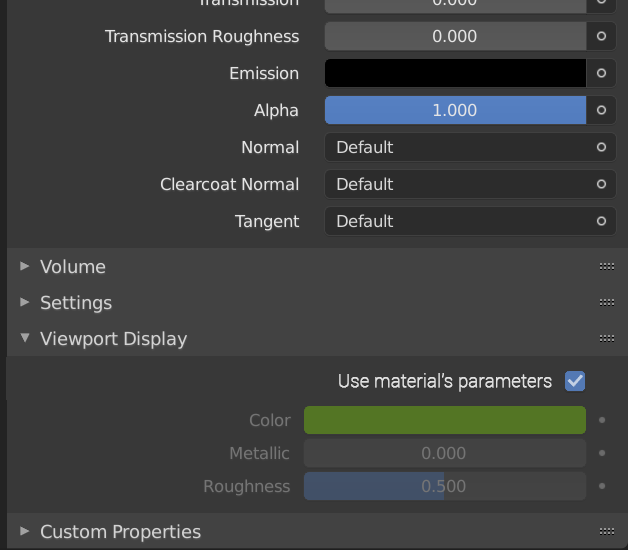The height and width of the screenshot is (550, 628).
Task: Click the Clearcoat Normal label
Action: pyautogui.click(x=229, y=184)
